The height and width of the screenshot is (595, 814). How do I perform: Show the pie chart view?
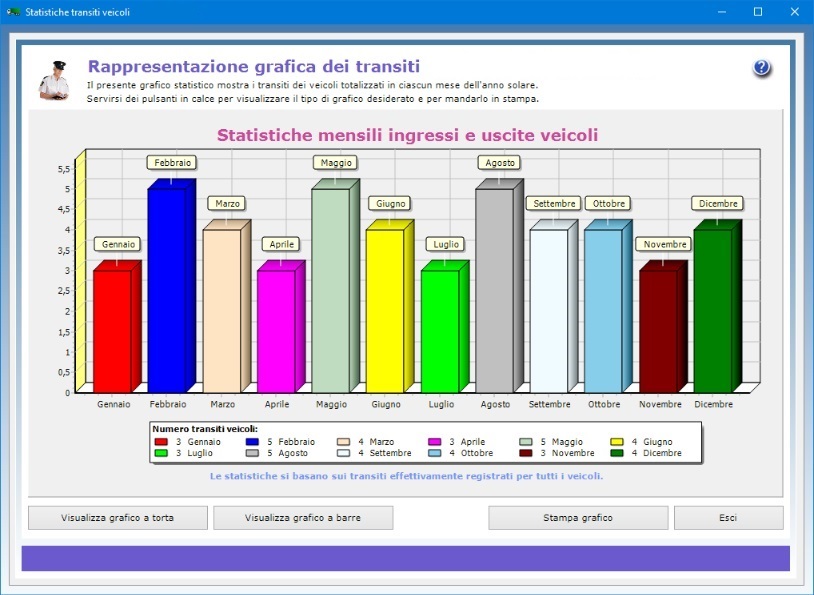coord(118,518)
